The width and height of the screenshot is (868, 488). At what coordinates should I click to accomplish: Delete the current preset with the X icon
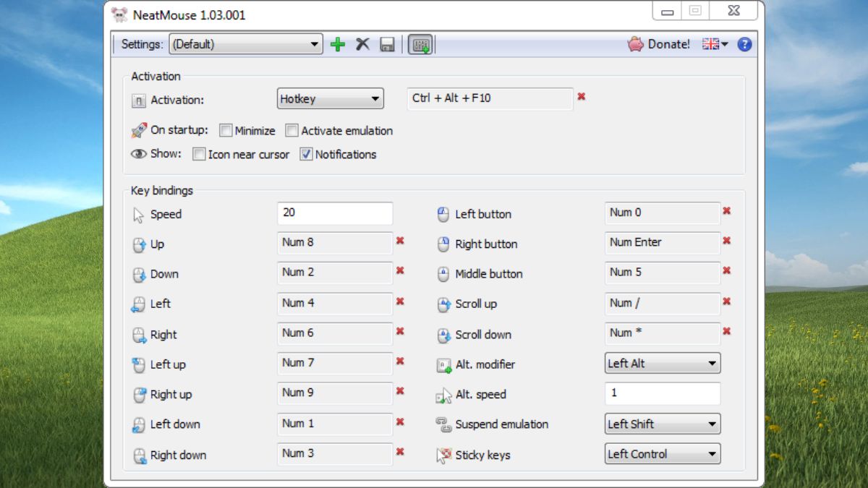[362, 44]
